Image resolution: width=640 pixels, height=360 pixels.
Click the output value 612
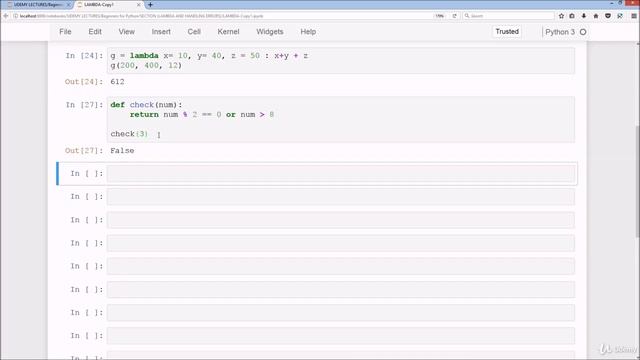click(118, 82)
